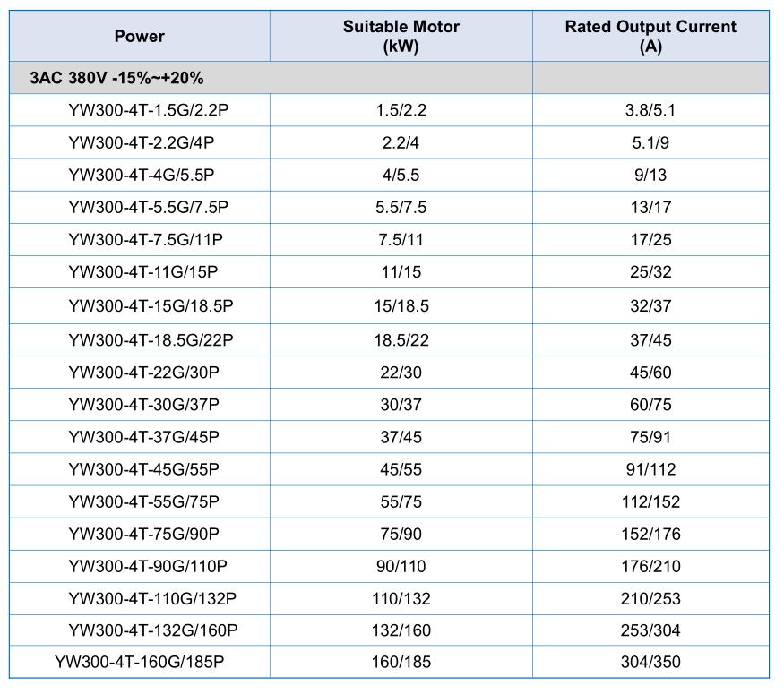Click current value 45/60
The image size is (784, 694).
point(650,373)
